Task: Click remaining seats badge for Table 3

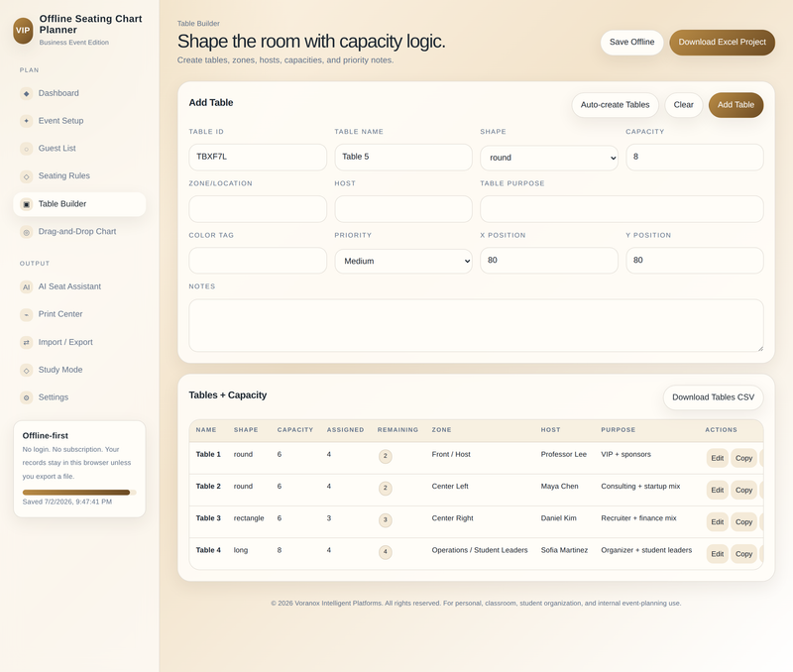Action: point(385,519)
